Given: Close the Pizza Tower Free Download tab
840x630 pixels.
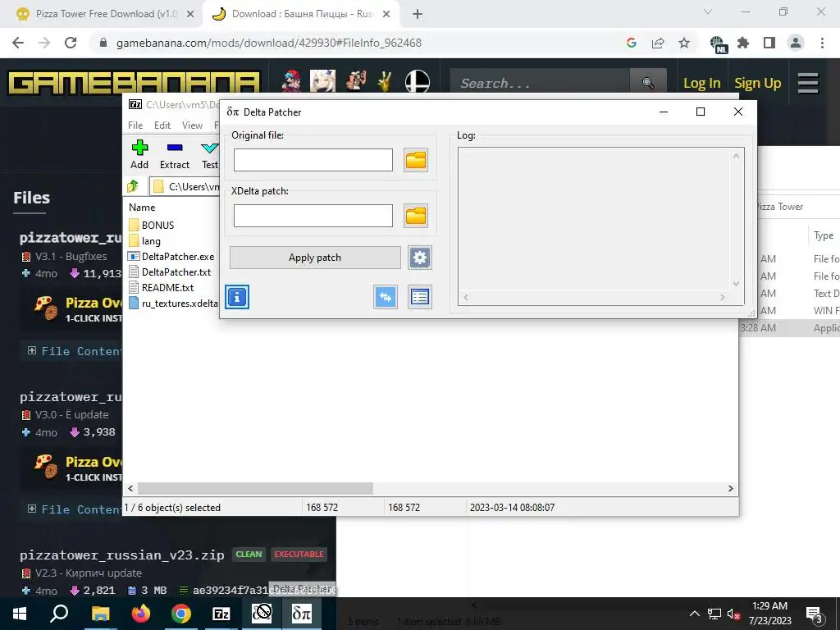Looking at the screenshot, I should pyautogui.click(x=190, y=15).
